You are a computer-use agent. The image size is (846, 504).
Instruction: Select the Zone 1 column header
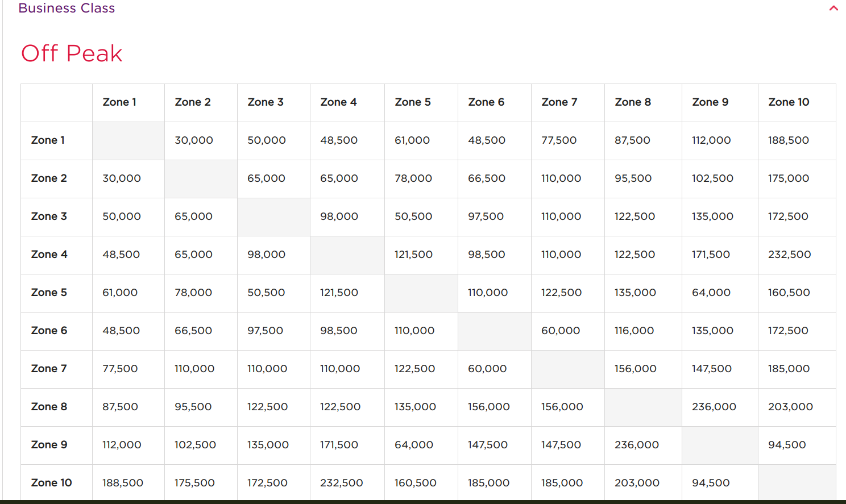tap(119, 102)
